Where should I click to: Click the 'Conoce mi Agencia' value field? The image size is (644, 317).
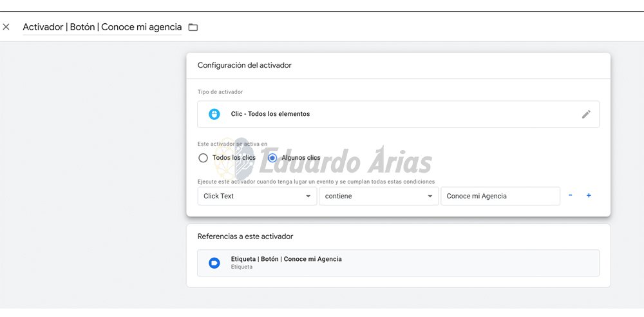(x=500, y=196)
